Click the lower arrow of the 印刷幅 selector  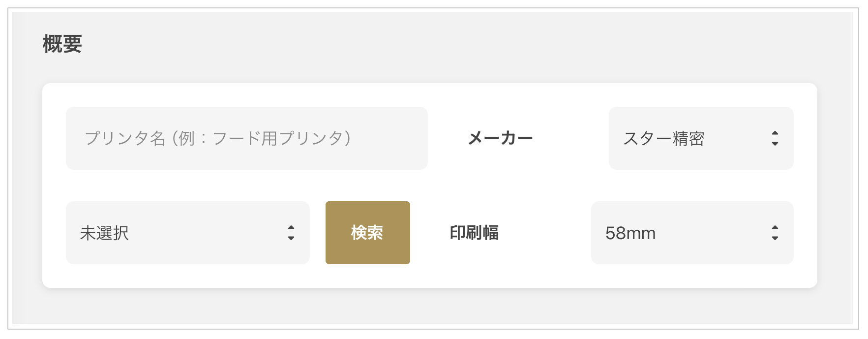(x=775, y=238)
